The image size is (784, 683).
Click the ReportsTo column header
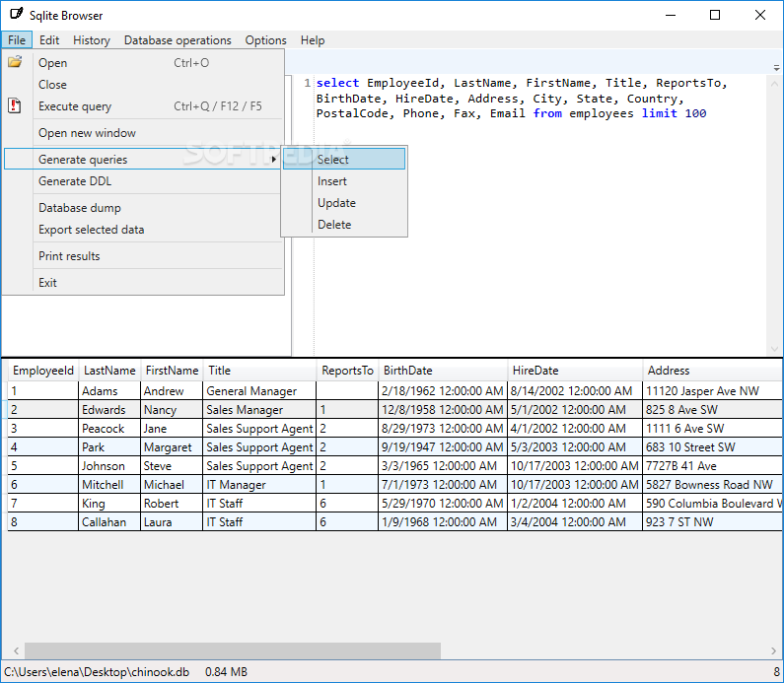[347, 371]
